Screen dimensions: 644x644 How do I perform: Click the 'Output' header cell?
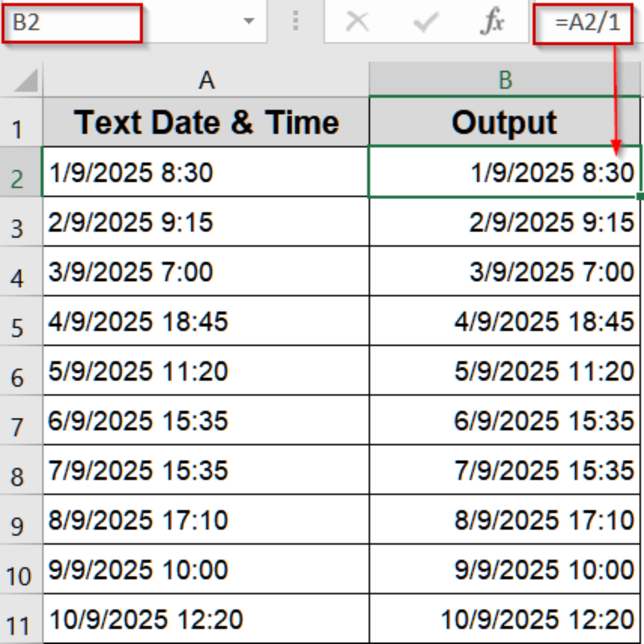tap(505, 122)
